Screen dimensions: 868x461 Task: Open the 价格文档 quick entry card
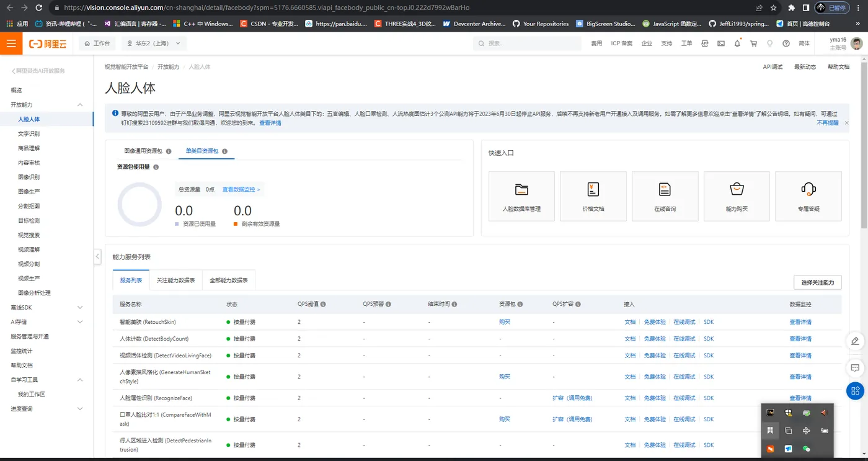pyautogui.click(x=593, y=196)
